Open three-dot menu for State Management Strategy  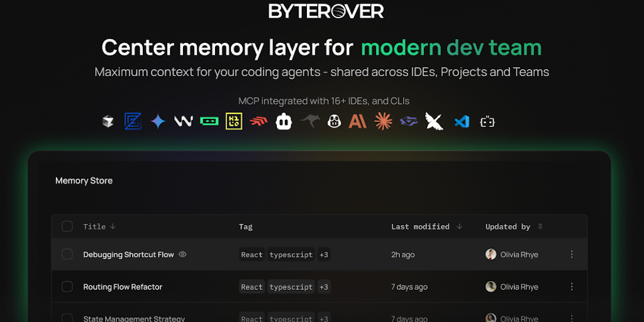coord(572,318)
